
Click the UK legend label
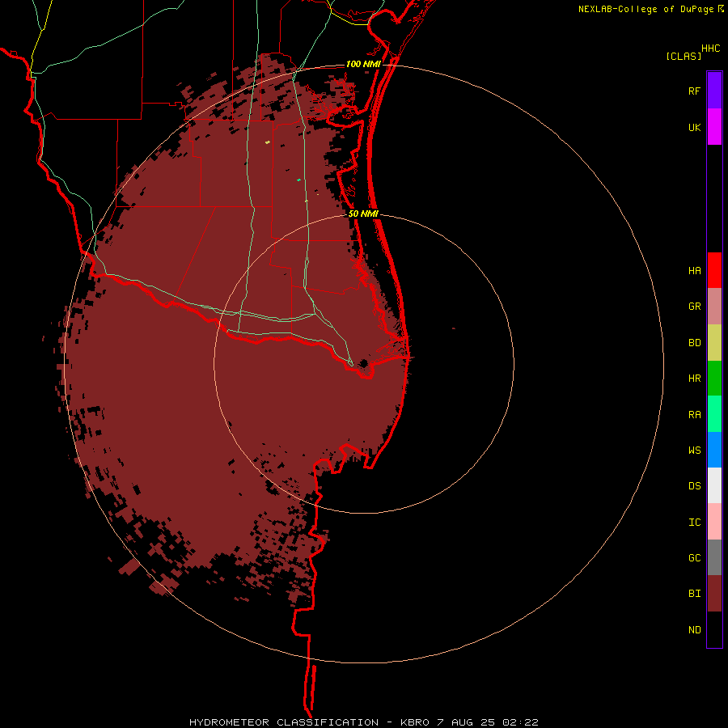pos(694,127)
